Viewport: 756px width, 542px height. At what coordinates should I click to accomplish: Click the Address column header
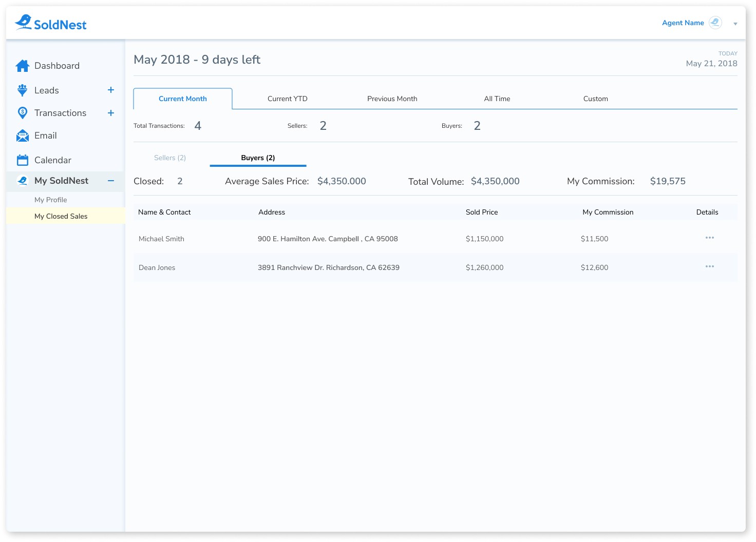[272, 212]
